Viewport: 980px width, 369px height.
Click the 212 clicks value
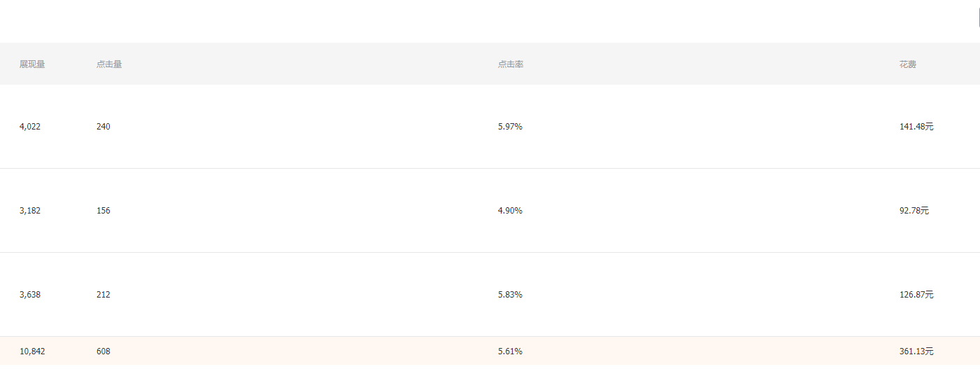pos(104,295)
